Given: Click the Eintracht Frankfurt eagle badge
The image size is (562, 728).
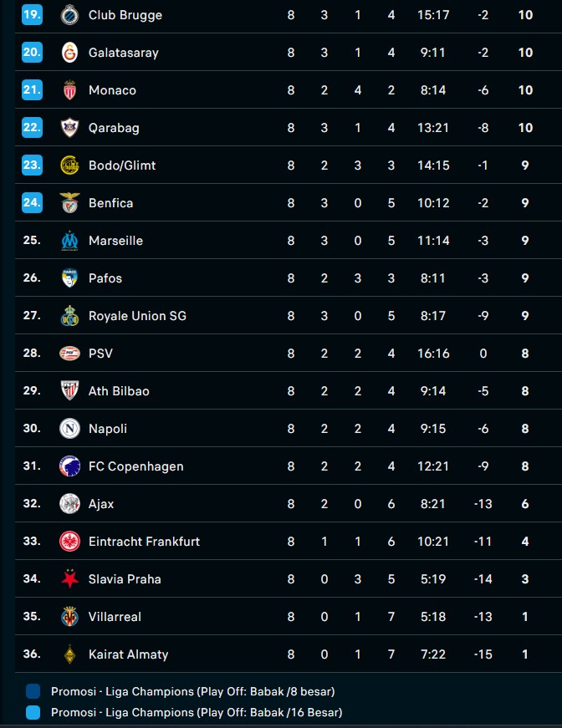Looking at the screenshot, I should point(69,541).
